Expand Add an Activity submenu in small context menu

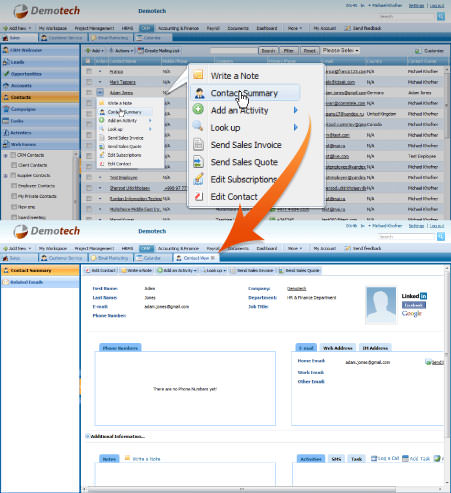150,120
